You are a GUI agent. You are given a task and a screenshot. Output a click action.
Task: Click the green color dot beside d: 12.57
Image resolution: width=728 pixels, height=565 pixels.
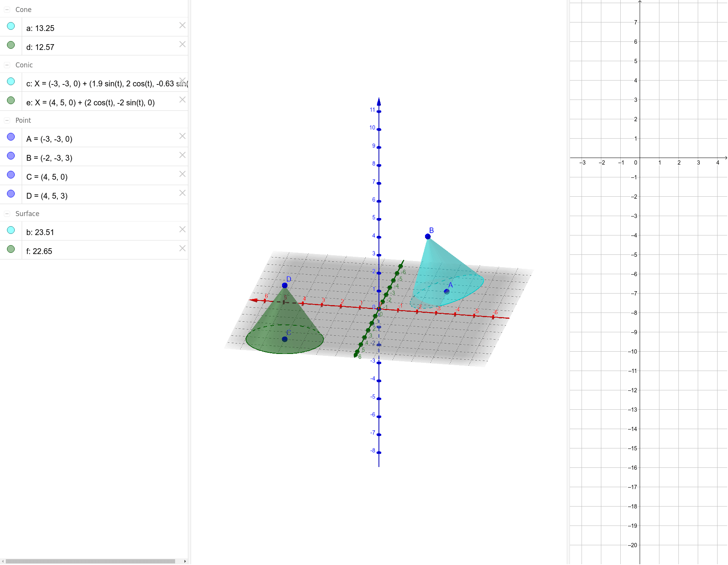pyautogui.click(x=10, y=45)
